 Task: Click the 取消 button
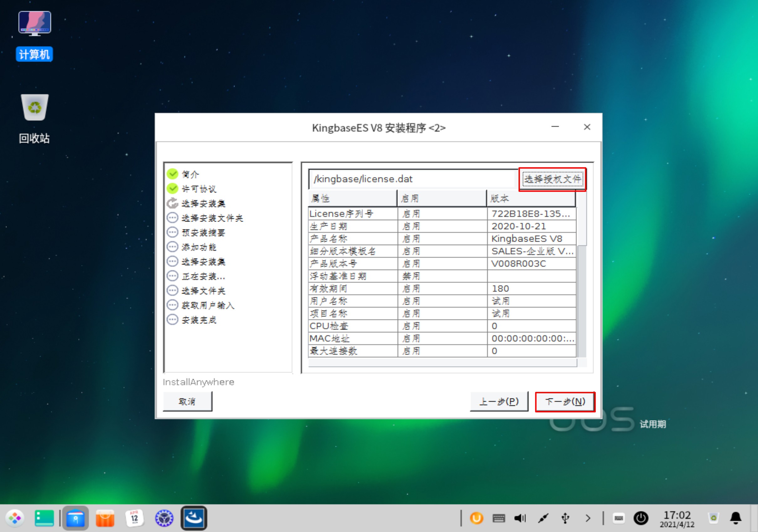pyautogui.click(x=187, y=402)
